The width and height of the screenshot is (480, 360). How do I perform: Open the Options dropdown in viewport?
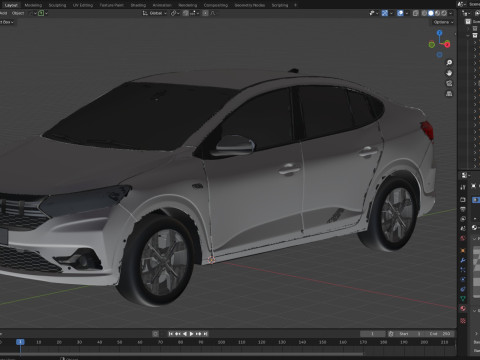pyautogui.click(x=443, y=22)
